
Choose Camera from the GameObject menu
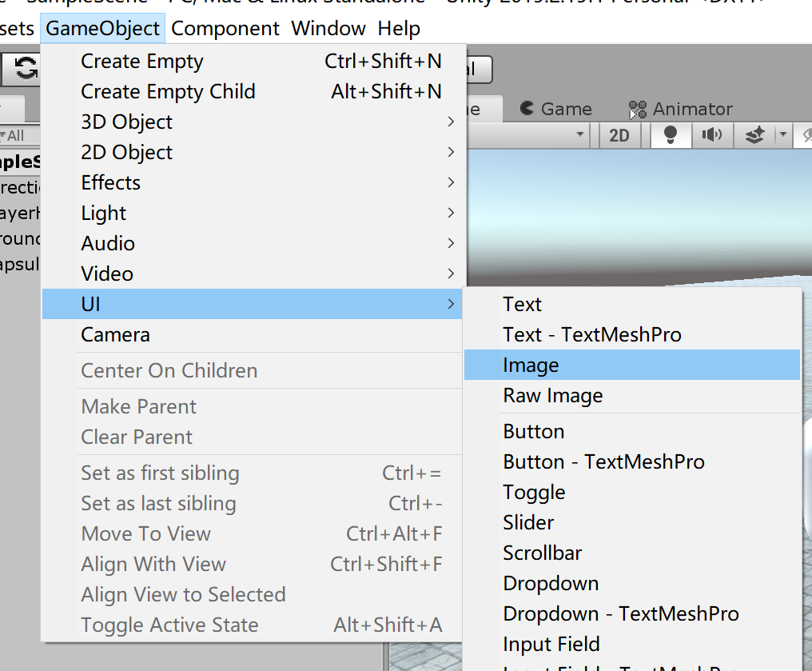[x=116, y=334]
